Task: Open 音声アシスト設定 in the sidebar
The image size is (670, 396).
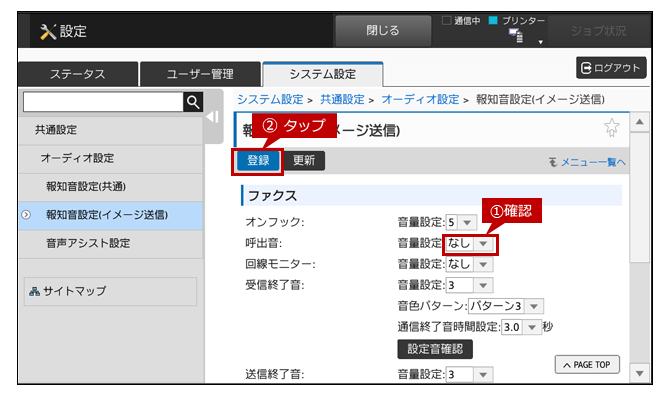Action: pos(111,243)
